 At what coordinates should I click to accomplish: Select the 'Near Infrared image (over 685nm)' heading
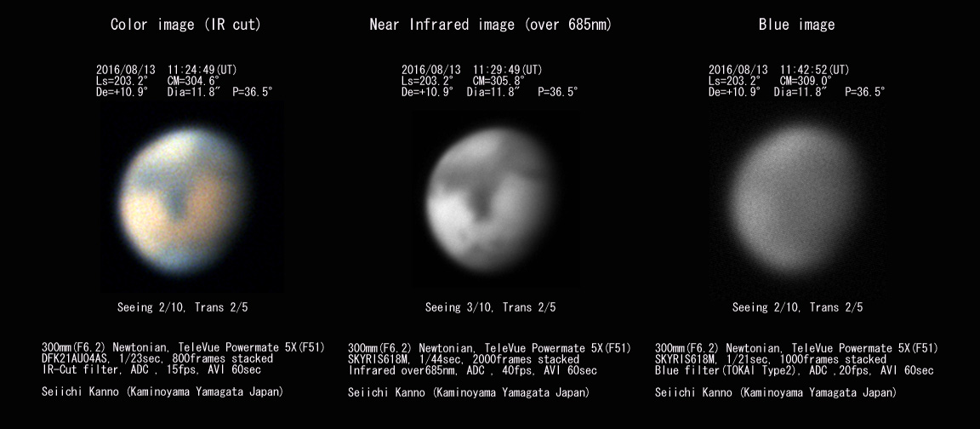pos(491,25)
